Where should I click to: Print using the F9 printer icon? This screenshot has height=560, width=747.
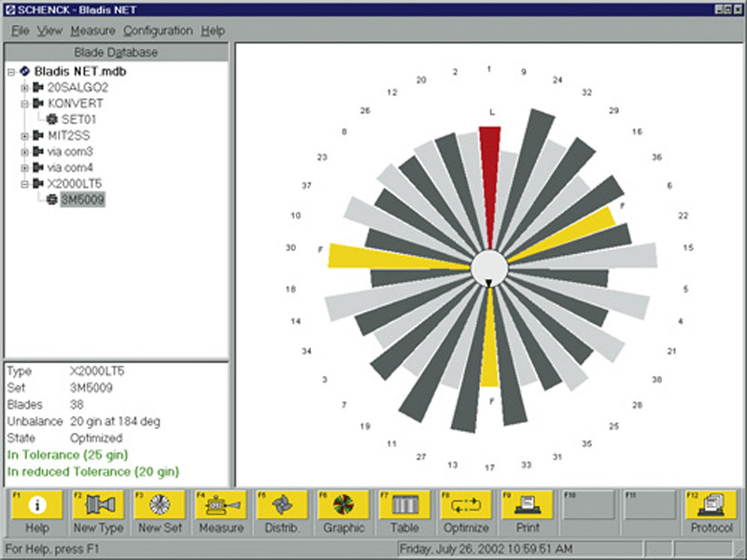click(528, 505)
